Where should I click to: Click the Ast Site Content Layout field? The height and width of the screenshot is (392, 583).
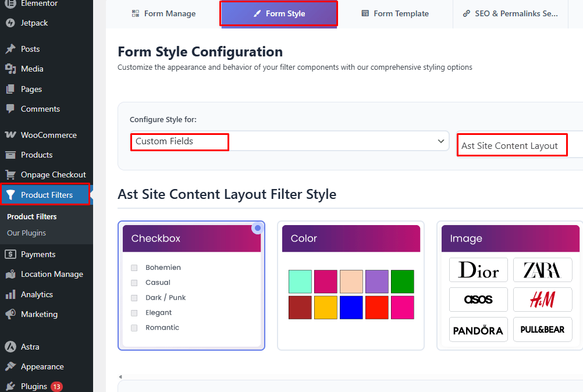click(512, 144)
